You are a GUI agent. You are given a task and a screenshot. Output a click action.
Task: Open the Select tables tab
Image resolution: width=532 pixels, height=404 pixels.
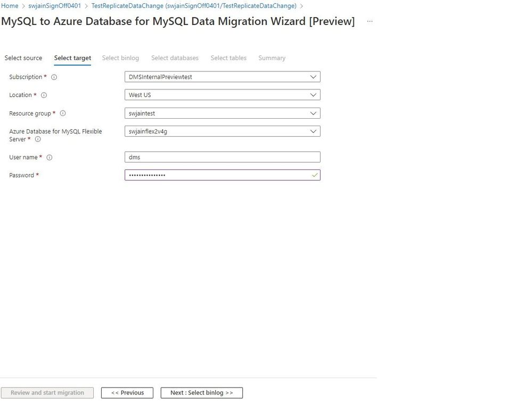(228, 58)
